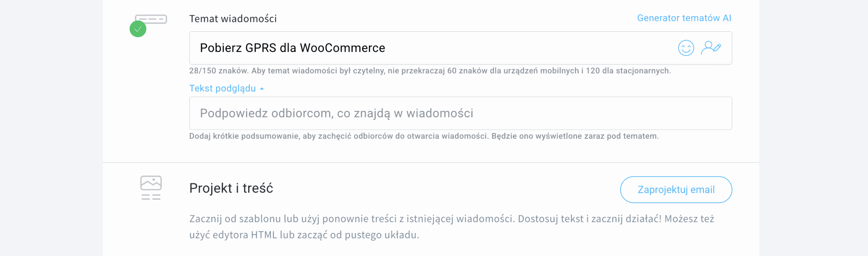Click the "Podpowiedz odbiorcom" placeholder text
Screen dimensions: 868x256
point(336,113)
